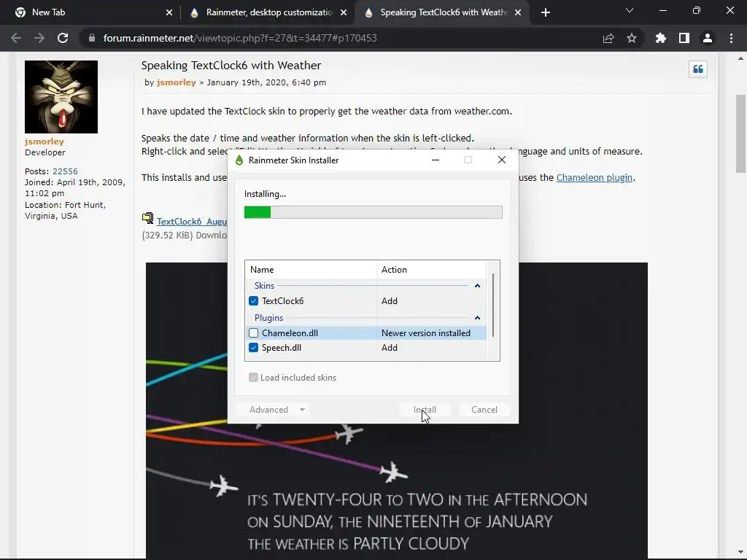Collapse the Skins group chevron

[x=477, y=286]
